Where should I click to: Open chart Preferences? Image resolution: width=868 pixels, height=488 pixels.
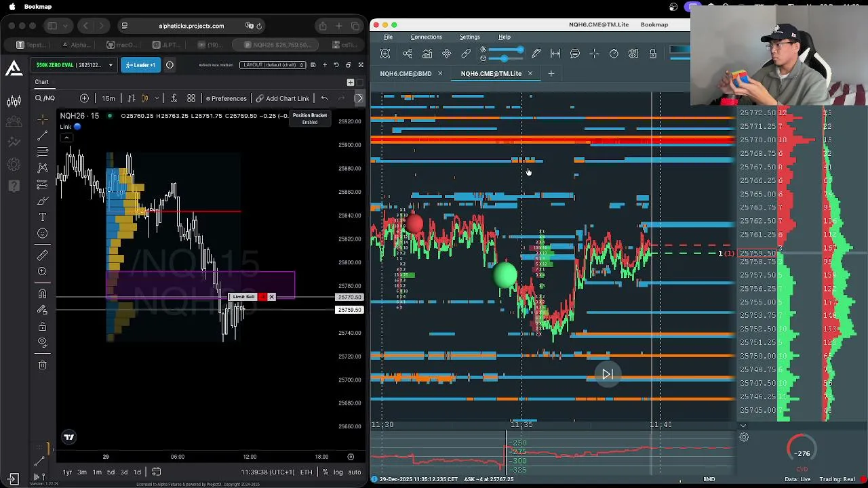pyautogui.click(x=226, y=98)
